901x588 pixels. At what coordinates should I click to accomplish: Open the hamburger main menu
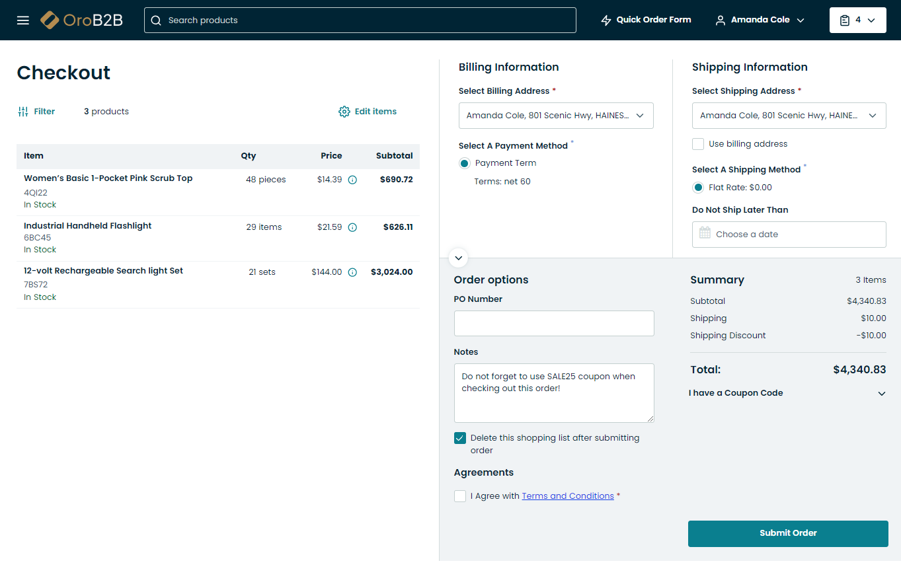(x=23, y=20)
